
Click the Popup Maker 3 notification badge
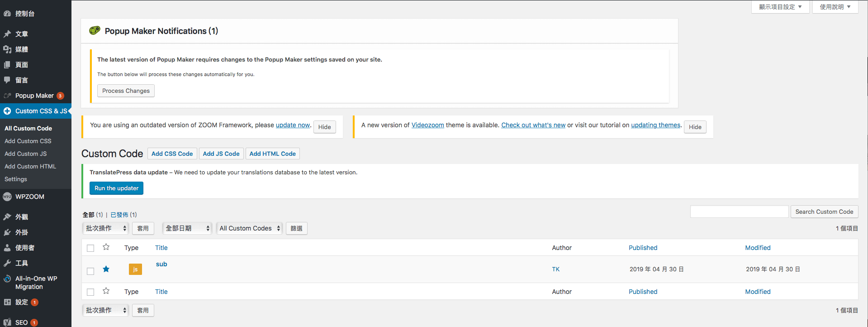pyautogui.click(x=60, y=96)
